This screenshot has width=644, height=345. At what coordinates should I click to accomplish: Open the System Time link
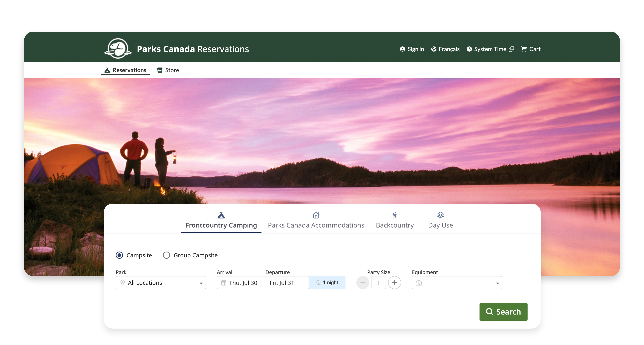[490, 49]
